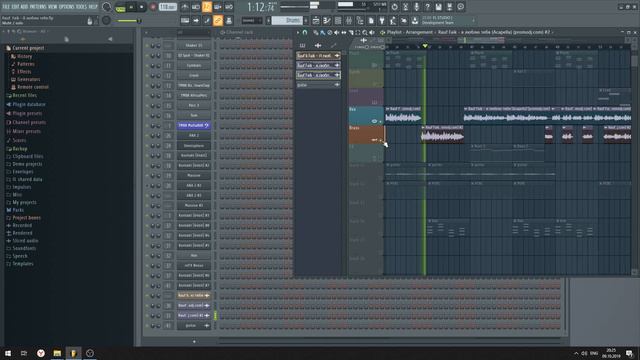Toggle the red record button
This screenshot has width=640, height=360.
click(153, 7)
